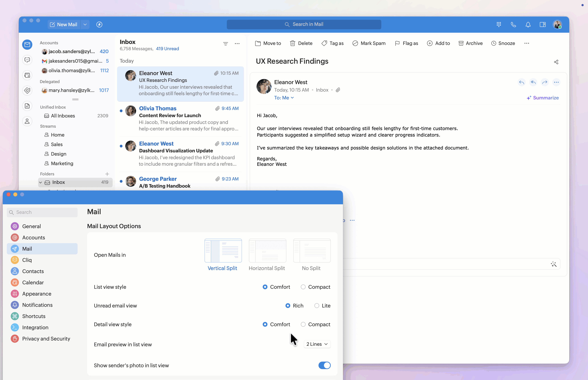Image resolution: width=588 pixels, height=380 pixels.
Task: Click the forward arrow icon
Action: [545, 82]
